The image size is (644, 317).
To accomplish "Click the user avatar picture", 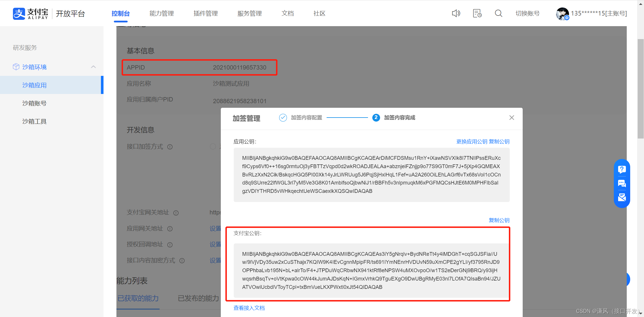I will (562, 14).
